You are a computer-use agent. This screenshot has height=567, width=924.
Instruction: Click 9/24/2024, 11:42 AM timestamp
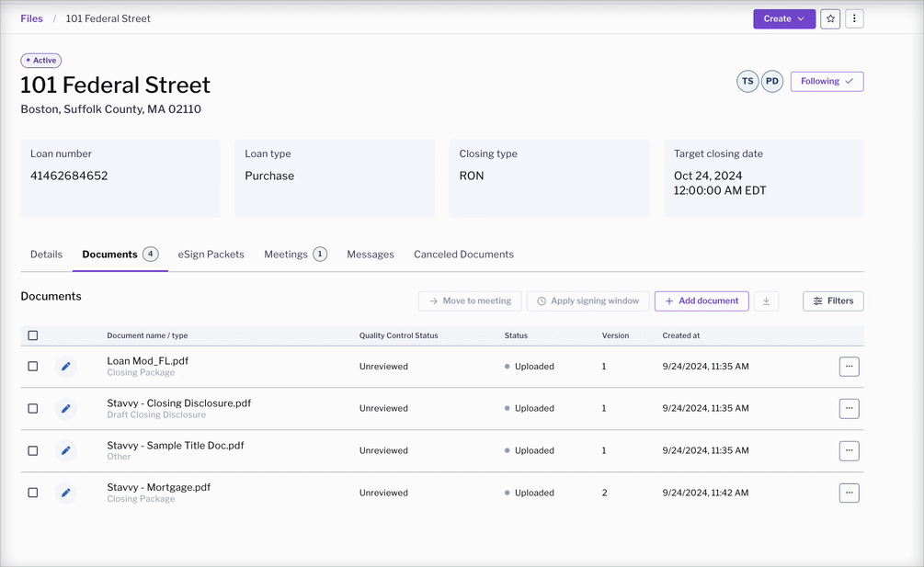pos(705,493)
